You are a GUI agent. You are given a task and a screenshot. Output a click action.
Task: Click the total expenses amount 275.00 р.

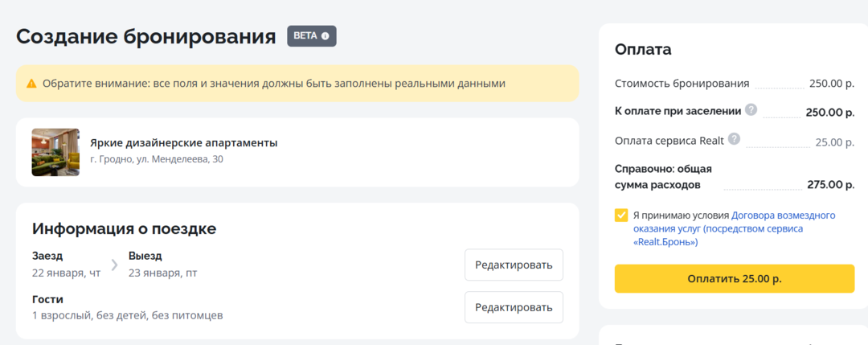(x=830, y=185)
